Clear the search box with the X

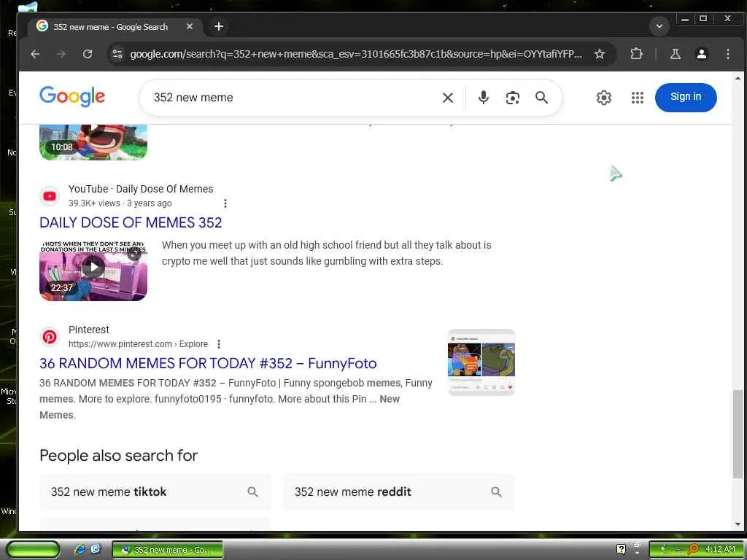pos(447,98)
